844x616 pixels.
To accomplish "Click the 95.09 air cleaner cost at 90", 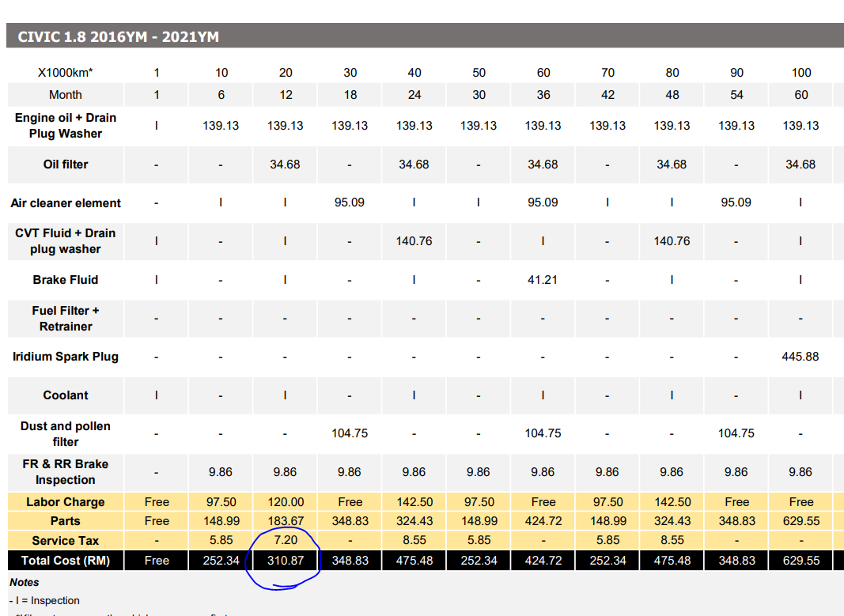I will [x=736, y=202].
